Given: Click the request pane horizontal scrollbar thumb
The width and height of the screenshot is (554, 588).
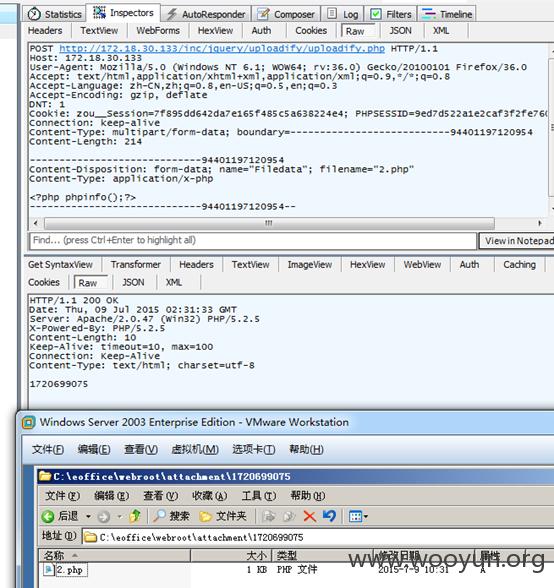Looking at the screenshot, I should [269, 224].
